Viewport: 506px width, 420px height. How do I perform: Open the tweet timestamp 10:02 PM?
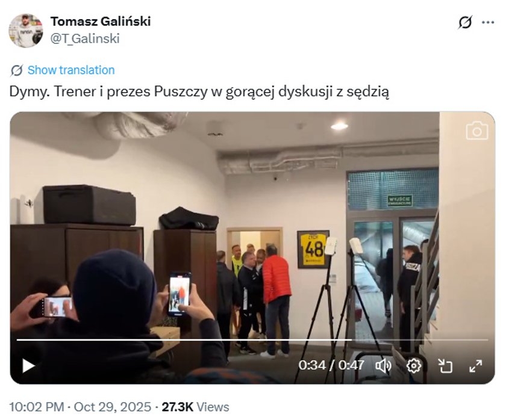(37, 407)
